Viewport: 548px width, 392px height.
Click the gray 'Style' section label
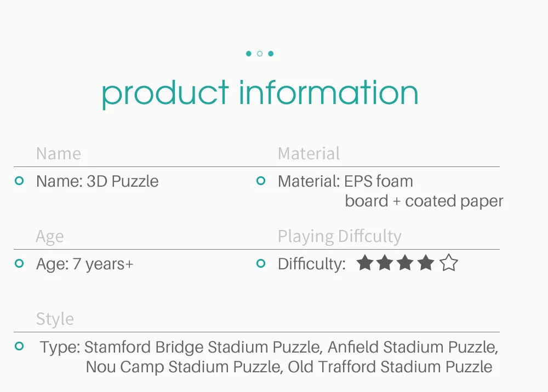tap(55, 319)
